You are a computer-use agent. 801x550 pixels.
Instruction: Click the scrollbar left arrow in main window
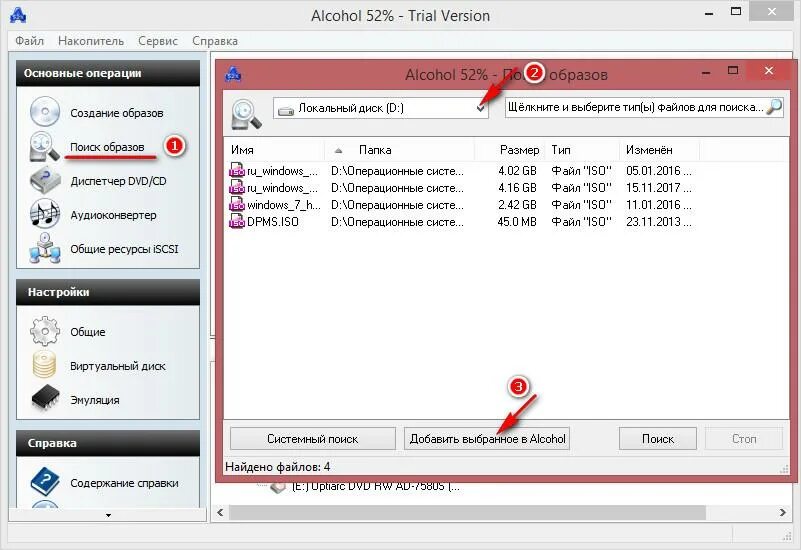pyautogui.click(x=220, y=512)
